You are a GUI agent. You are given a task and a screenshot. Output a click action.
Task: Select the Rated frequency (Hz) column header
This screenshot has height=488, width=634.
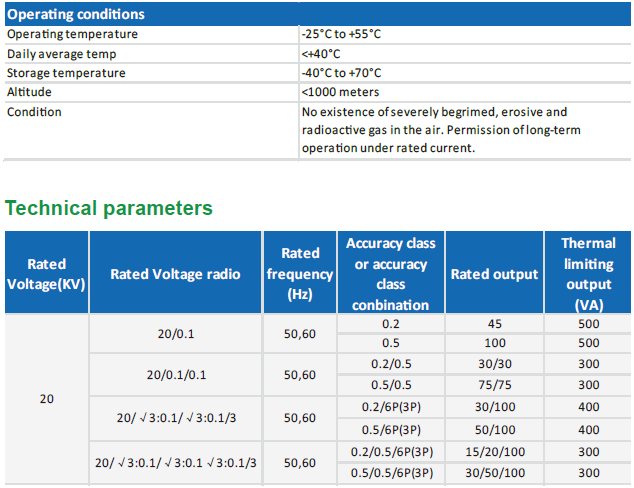(x=300, y=274)
